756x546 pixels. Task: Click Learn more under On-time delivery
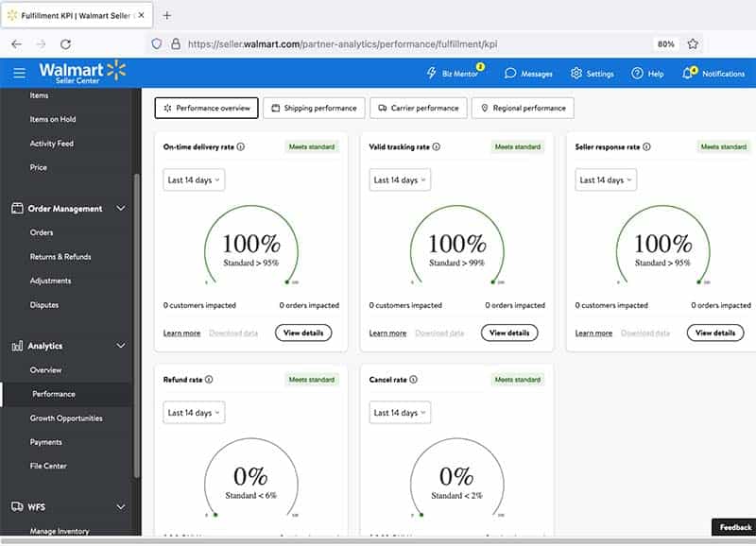point(181,333)
